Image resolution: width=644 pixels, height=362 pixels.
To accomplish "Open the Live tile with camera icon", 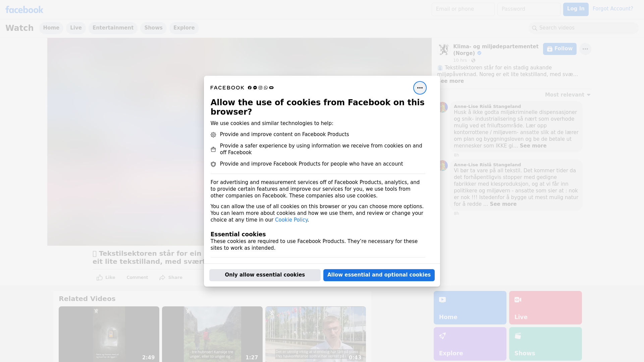I will point(545,307).
